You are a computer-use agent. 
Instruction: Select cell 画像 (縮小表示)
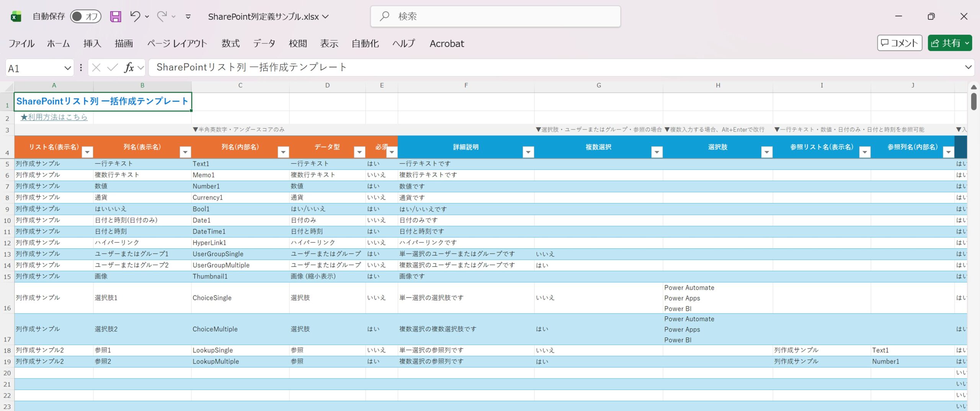[327, 276]
